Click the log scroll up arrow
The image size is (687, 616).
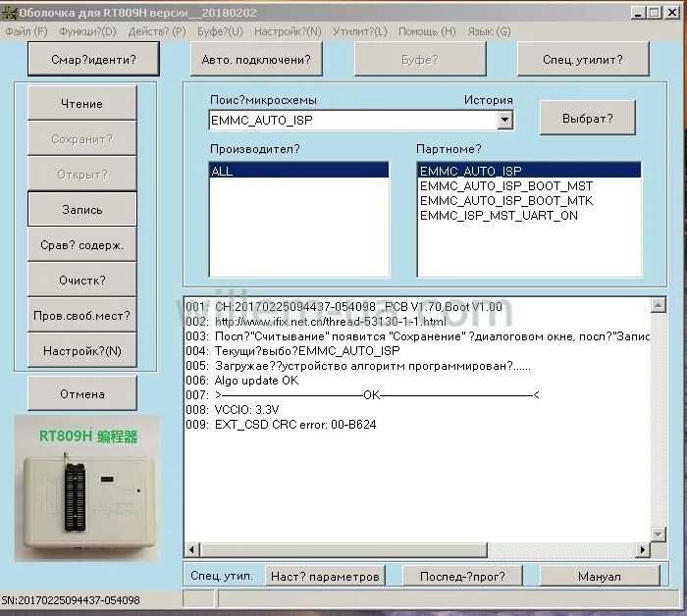point(659,305)
